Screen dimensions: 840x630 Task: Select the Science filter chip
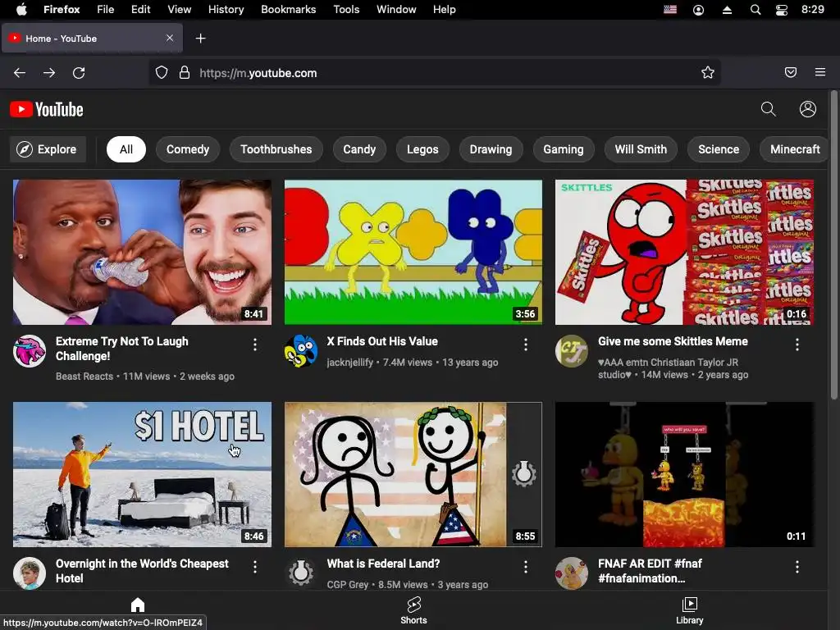tap(719, 149)
